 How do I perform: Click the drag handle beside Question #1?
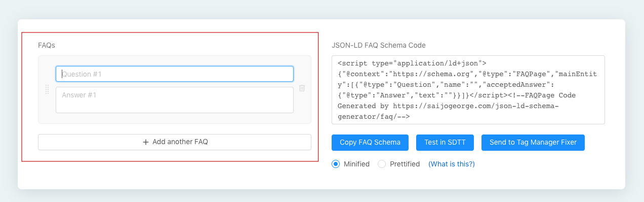(47, 89)
